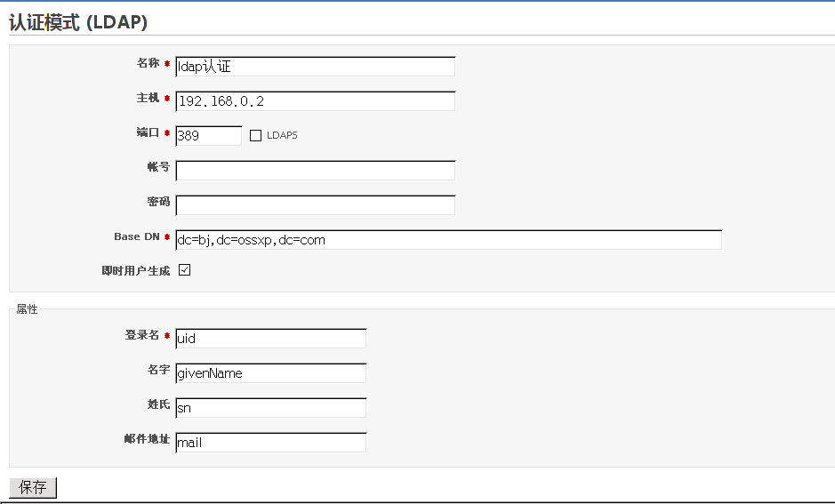The image size is (835, 504).
Task: Focus the 名称 field containing ldap认证
Action: click(316, 67)
